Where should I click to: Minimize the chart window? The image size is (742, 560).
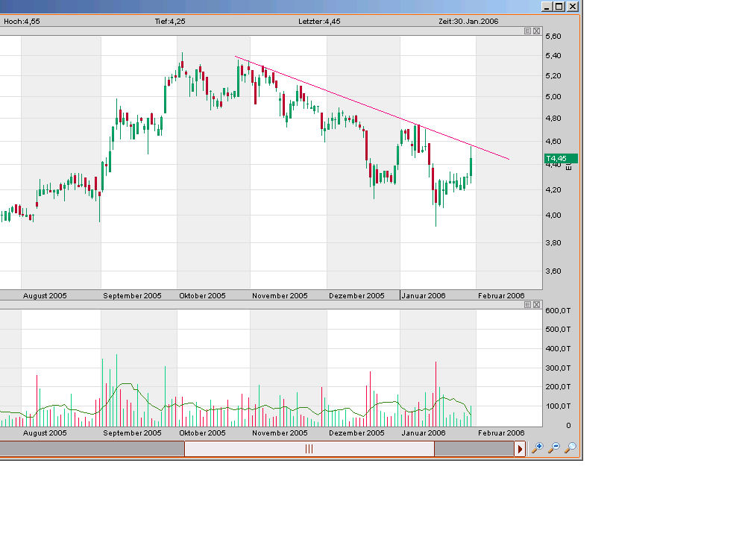click(547, 6)
